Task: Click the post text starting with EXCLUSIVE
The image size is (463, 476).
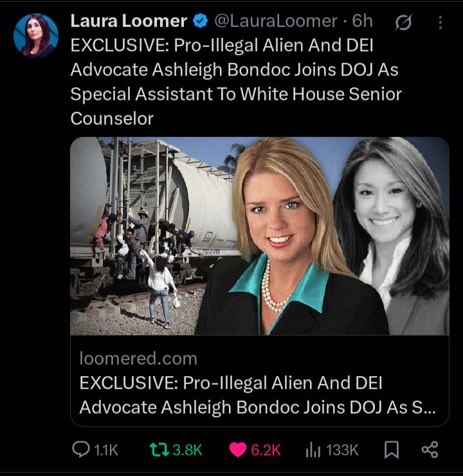Action: (x=236, y=82)
